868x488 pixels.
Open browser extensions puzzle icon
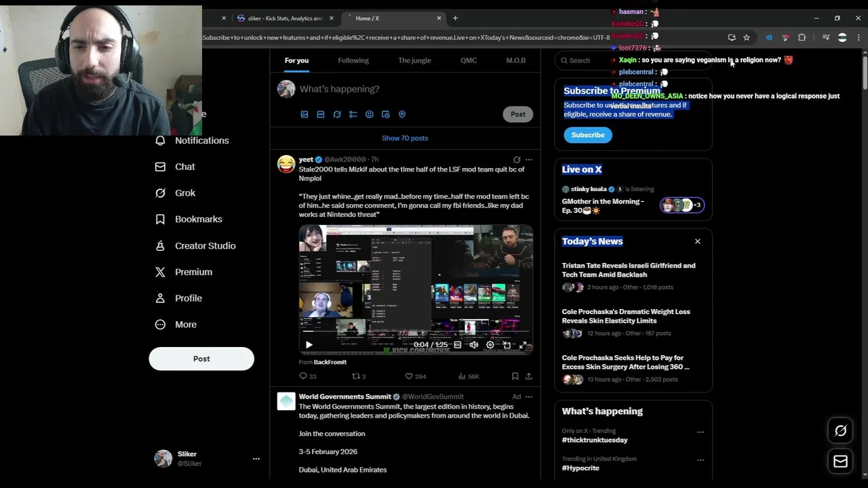(802, 38)
